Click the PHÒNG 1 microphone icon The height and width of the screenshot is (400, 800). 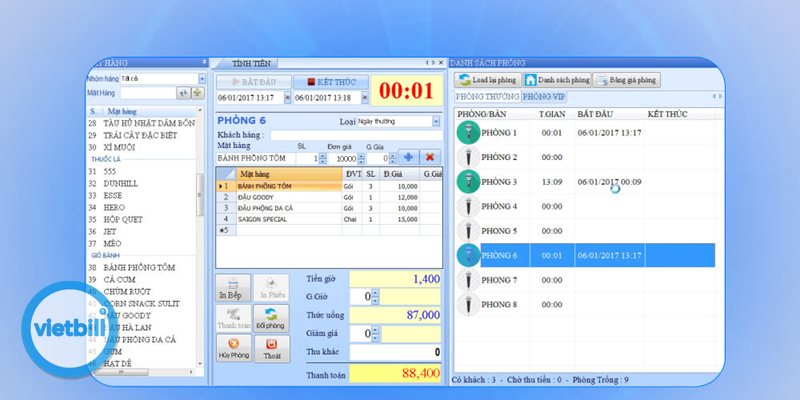pyautogui.click(x=468, y=133)
